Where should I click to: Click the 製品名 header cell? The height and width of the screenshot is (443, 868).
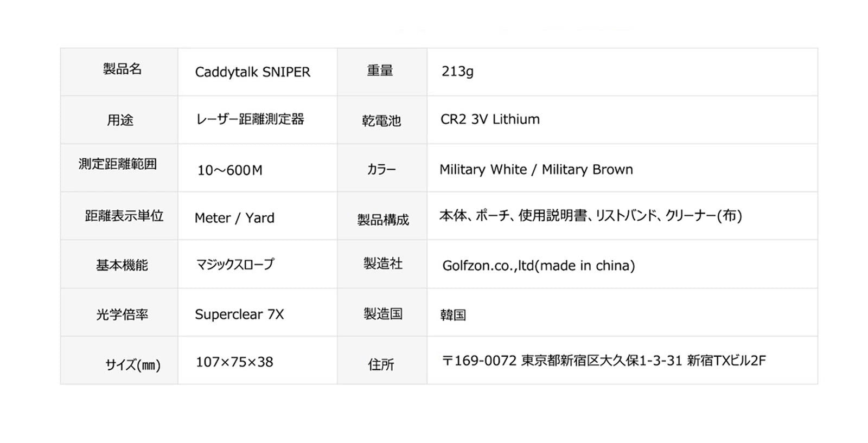tap(122, 69)
